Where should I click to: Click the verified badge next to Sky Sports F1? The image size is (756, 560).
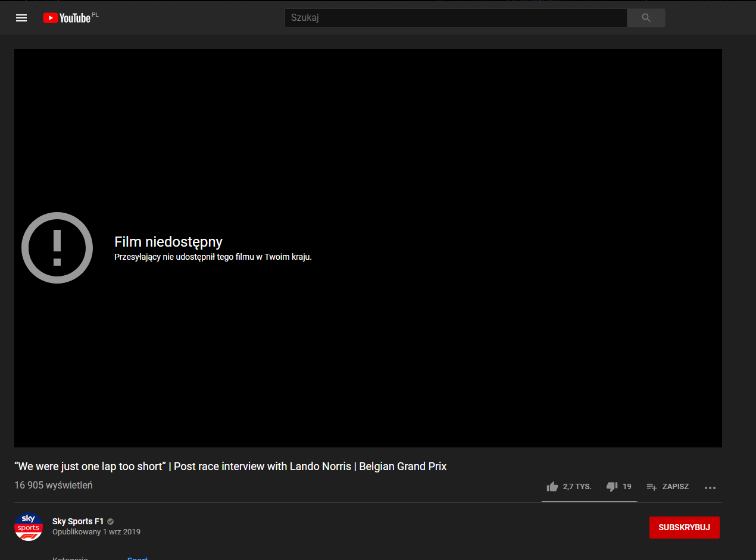(x=110, y=522)
